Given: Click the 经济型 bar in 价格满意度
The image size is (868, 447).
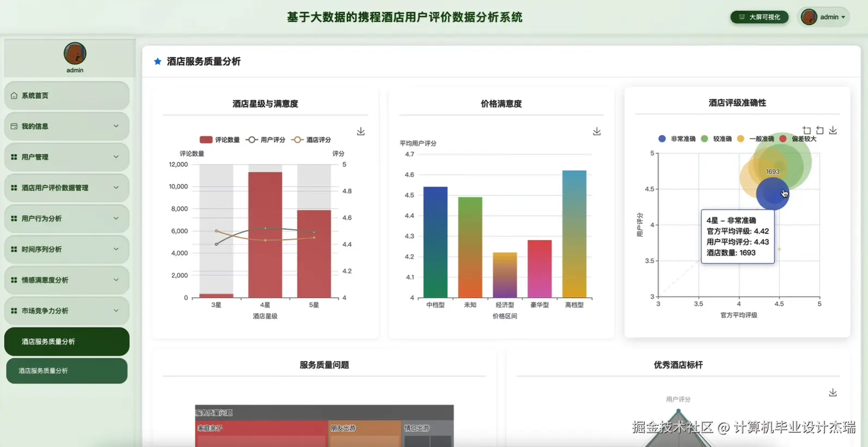Looking at the screenshot, I should 505,275.
